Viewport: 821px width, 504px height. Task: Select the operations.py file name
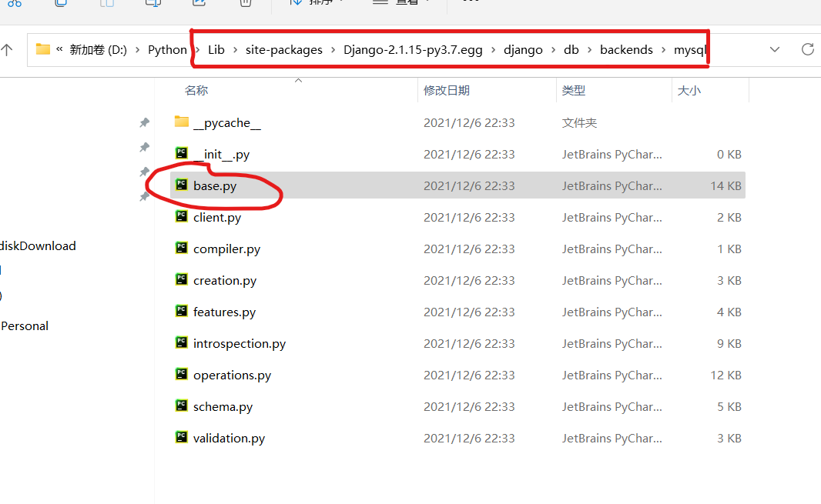click(232, 375)
